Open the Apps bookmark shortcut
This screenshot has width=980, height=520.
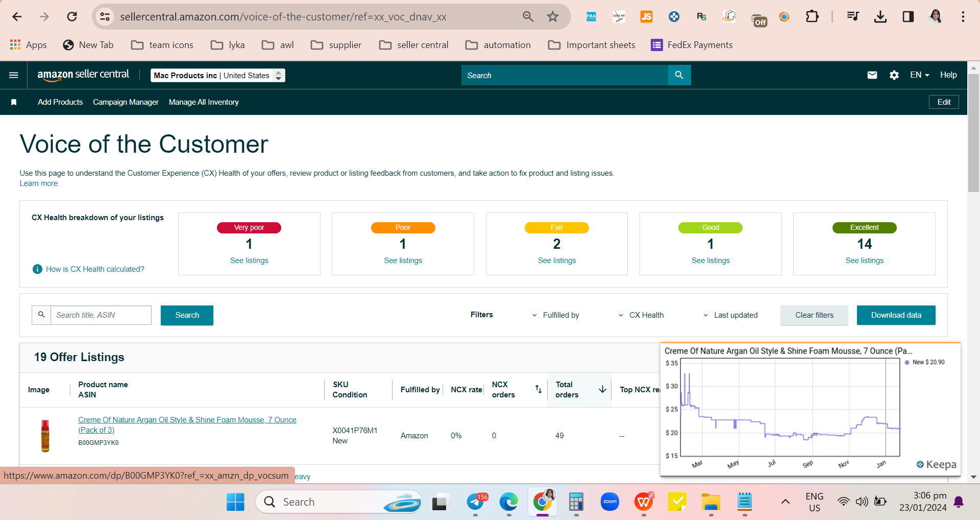tap(28, 45)
